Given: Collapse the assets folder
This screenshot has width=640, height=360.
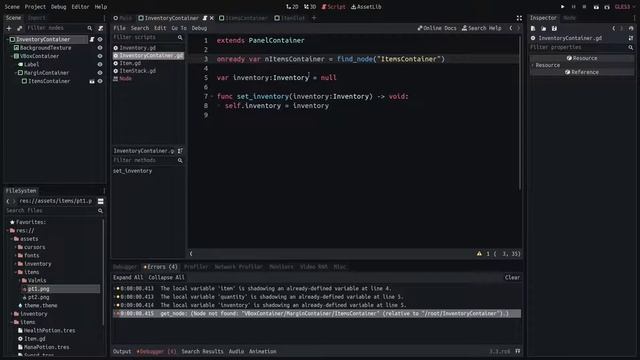Looking at the screenshot, I should point(11,239).
